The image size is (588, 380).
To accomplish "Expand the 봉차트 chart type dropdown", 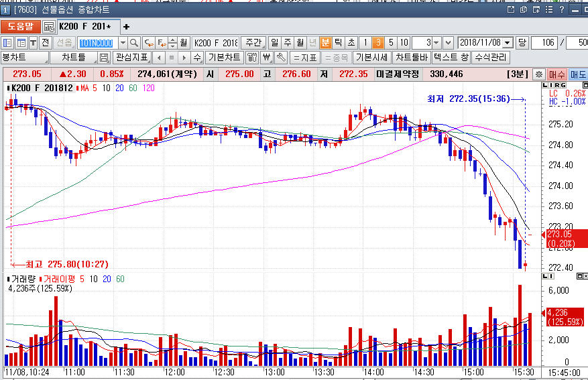I will 43,58.
